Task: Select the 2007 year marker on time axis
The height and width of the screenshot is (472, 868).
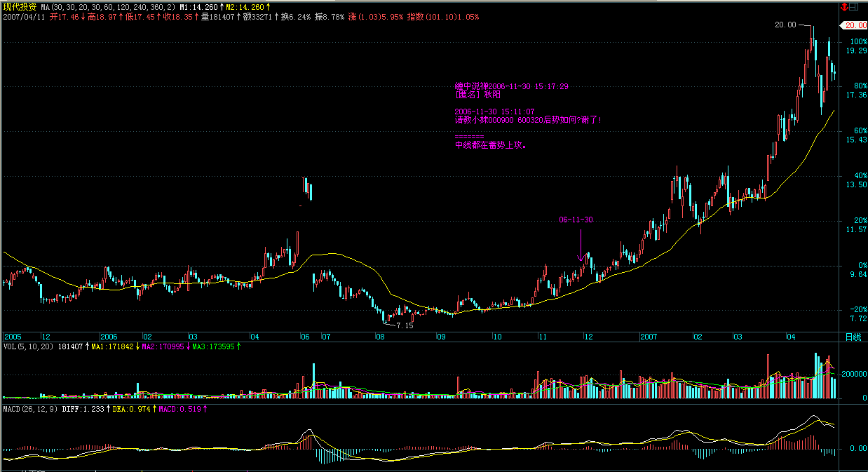Action: (651, 337)
